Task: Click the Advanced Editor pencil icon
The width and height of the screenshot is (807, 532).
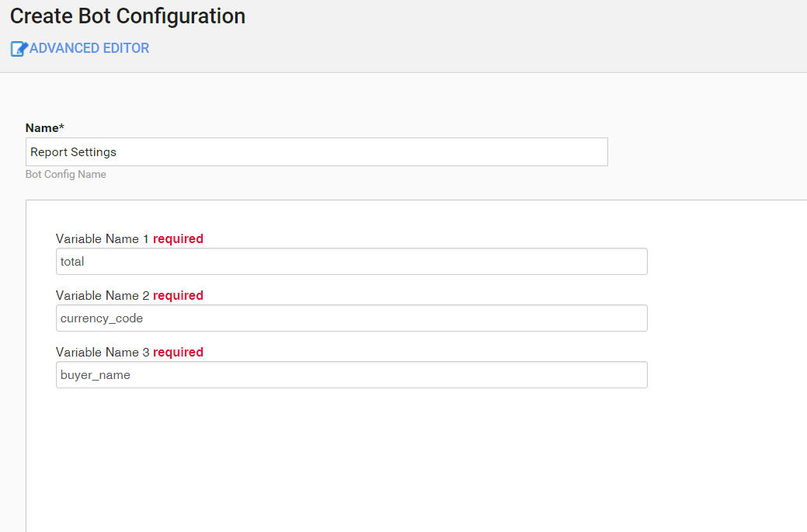Action: (x=19, y=49)
